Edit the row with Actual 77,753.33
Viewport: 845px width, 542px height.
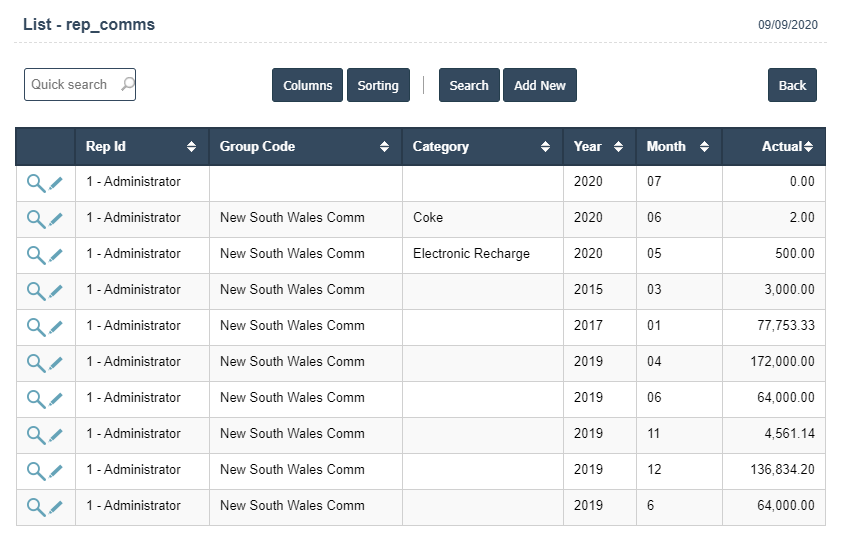pos(56,326)
